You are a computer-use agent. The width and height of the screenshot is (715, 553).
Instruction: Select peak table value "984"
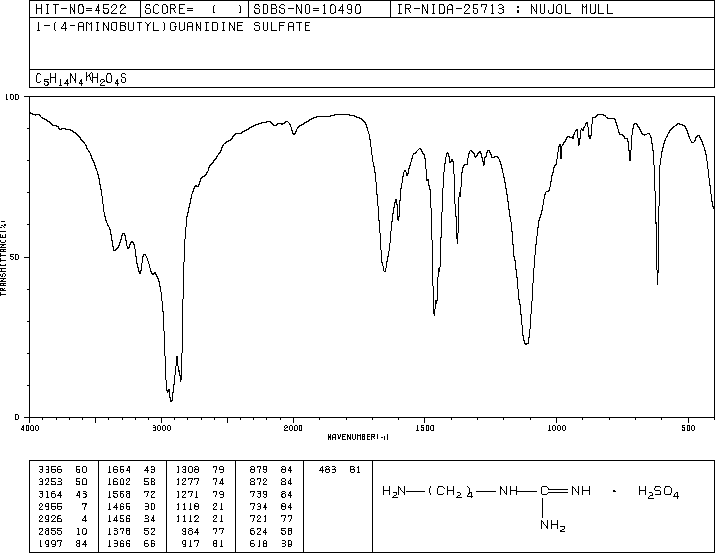(x=190, y=531)
